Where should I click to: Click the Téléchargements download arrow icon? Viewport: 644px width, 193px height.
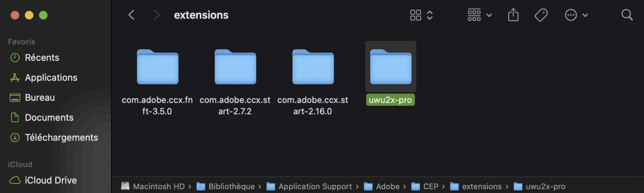[x=15, y=137]
